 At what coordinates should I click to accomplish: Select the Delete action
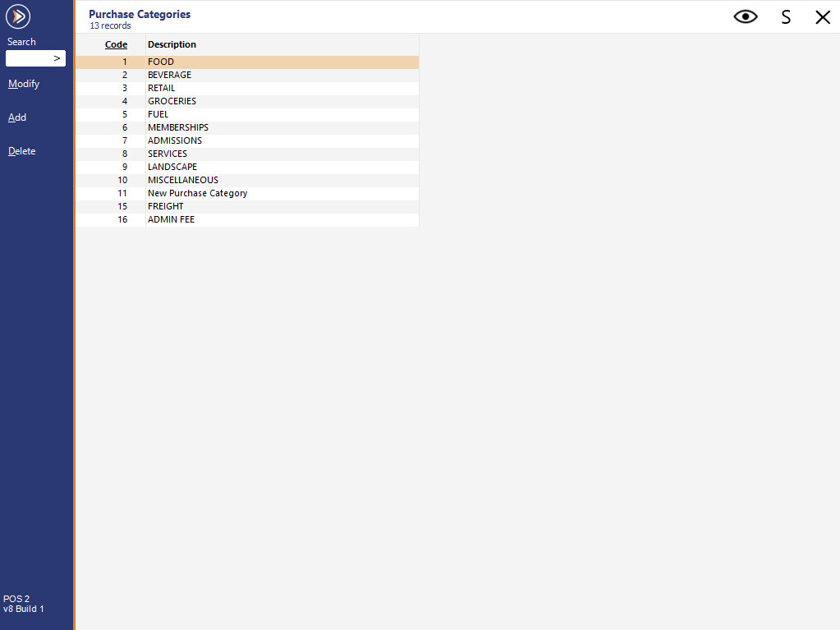(21, 151)
